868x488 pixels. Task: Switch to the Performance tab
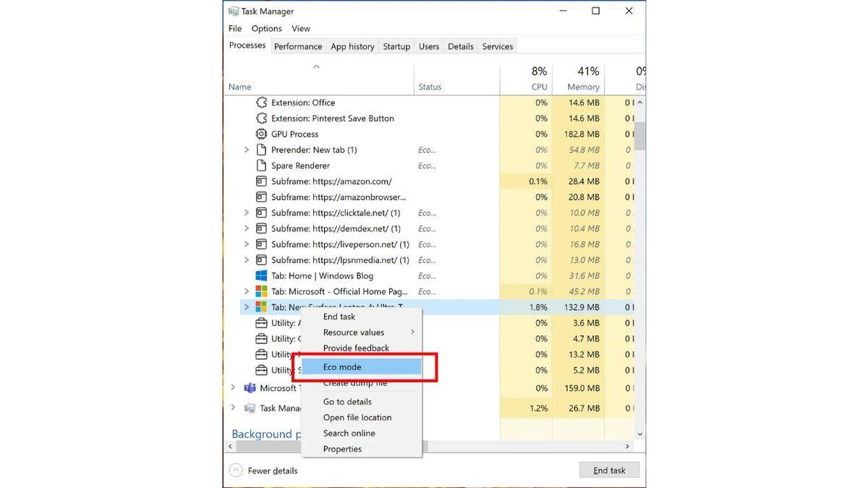pyautogui.click(x=297, y=46)
